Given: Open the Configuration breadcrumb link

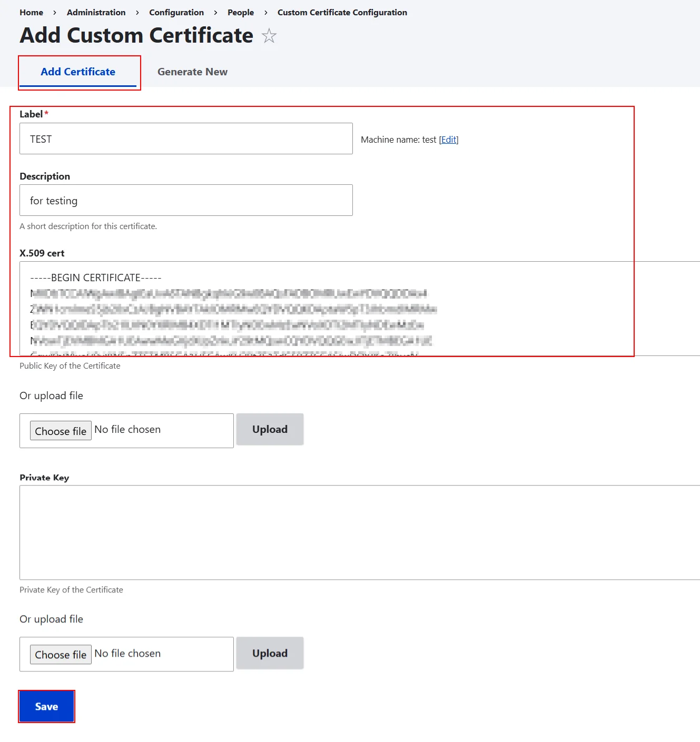Looking at the screenshot, I should [x=176, y=12].
